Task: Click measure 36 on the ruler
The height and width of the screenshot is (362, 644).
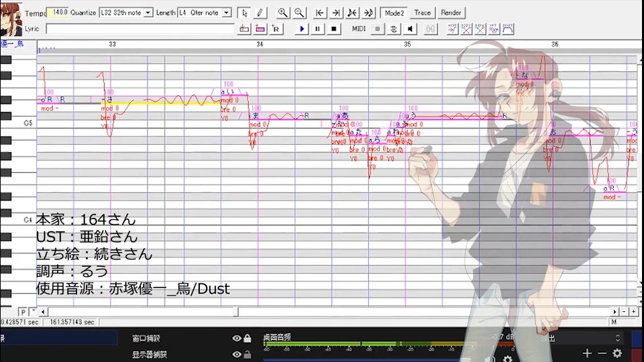Action: [x=555, y=44]
